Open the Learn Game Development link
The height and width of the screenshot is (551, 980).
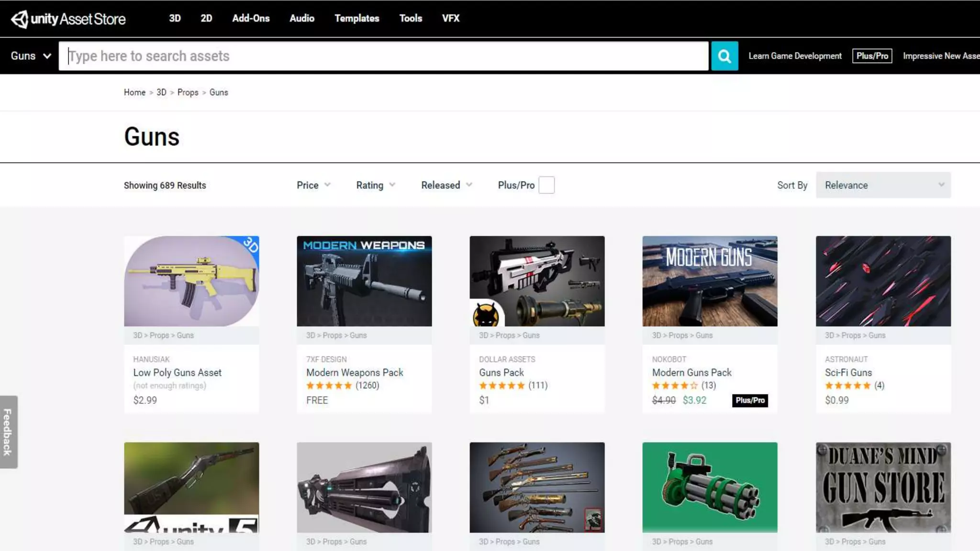[x=794, y=56]
